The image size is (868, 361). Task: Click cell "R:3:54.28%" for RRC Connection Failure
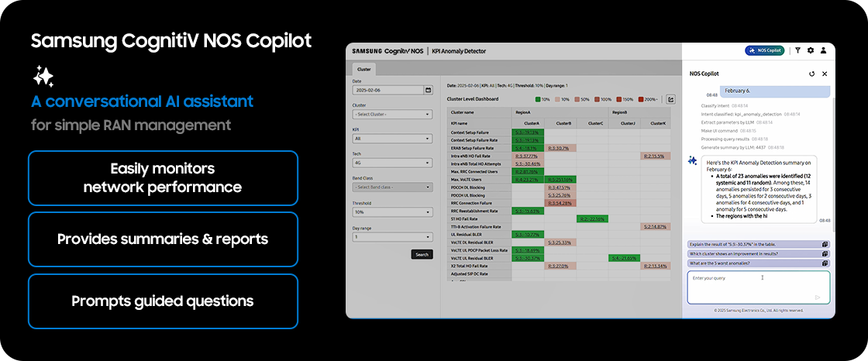coord(560,203)
